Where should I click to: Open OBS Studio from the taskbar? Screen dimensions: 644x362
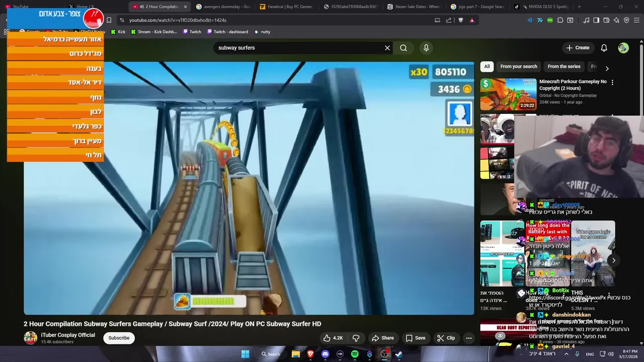[384, 354]
